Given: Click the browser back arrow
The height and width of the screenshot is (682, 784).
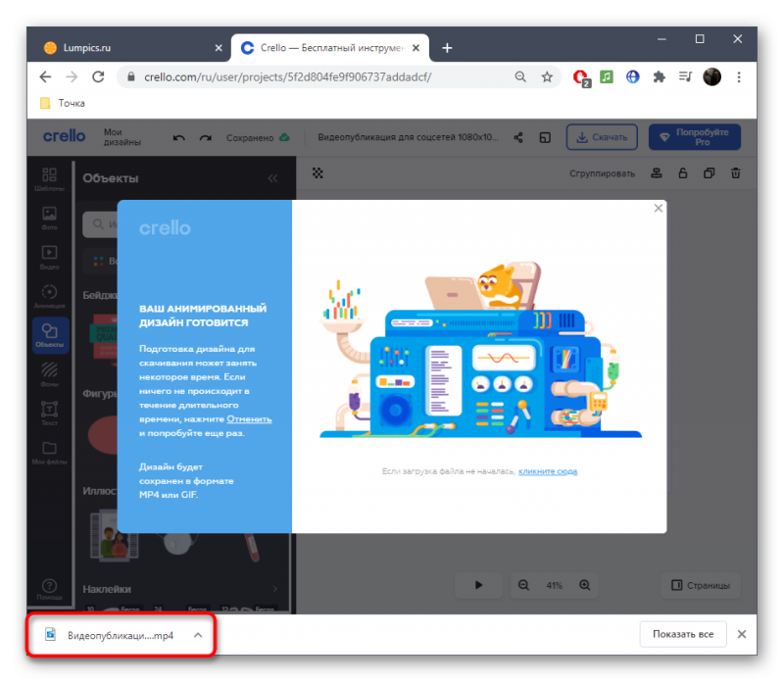Looking at the screenshot, I should 45,77.
